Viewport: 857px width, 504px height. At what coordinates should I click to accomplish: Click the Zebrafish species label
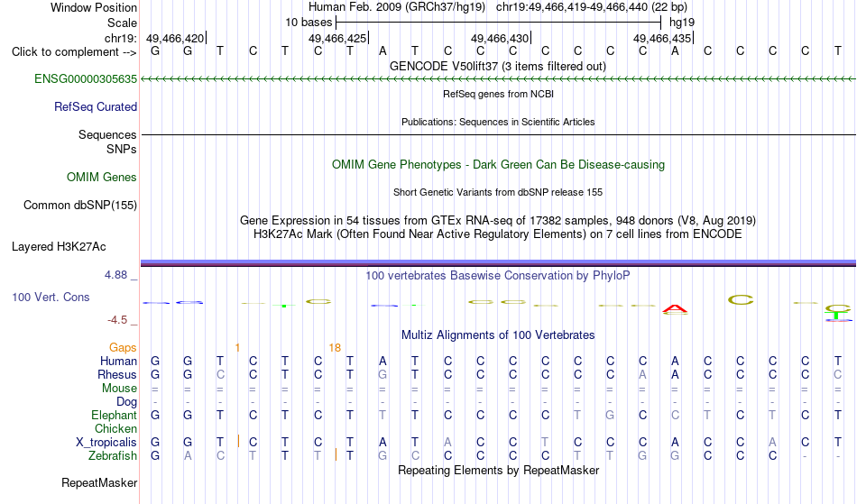tap(113, 456)
